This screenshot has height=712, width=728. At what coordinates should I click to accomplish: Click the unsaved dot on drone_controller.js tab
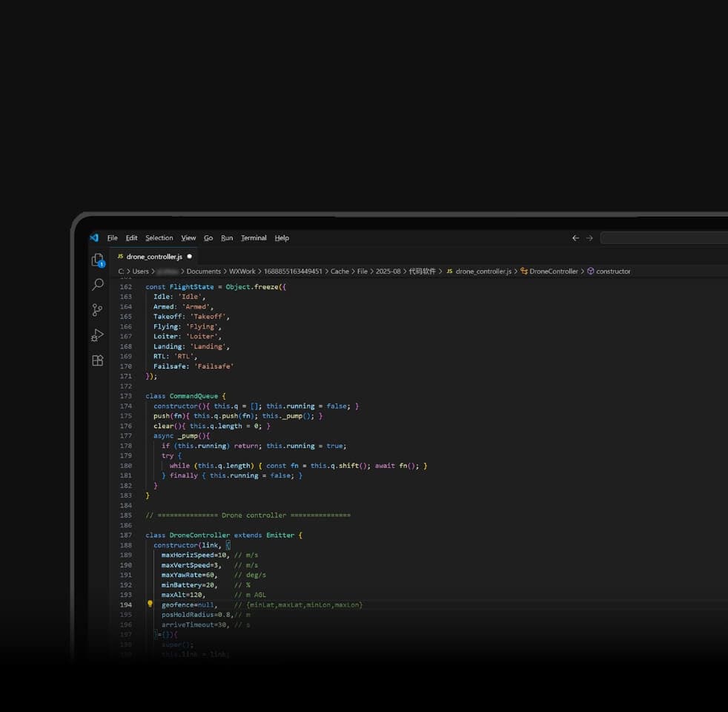pyautogui.click(x=190, y=257)
